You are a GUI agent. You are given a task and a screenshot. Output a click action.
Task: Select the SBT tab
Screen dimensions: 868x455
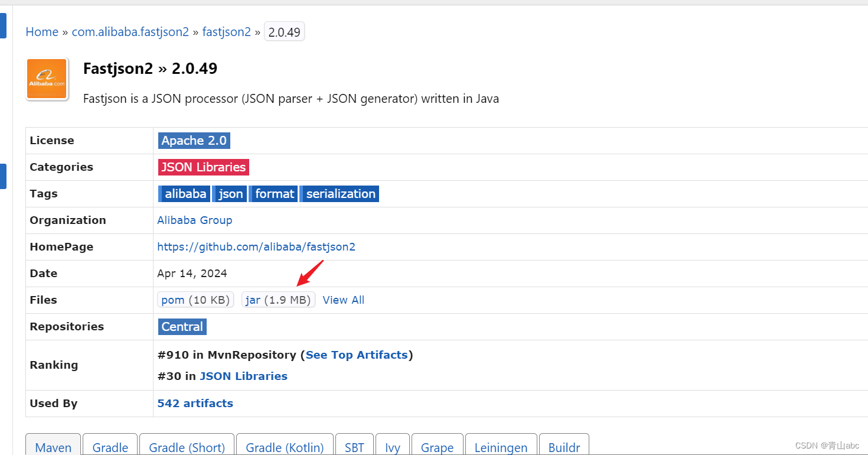354,447
